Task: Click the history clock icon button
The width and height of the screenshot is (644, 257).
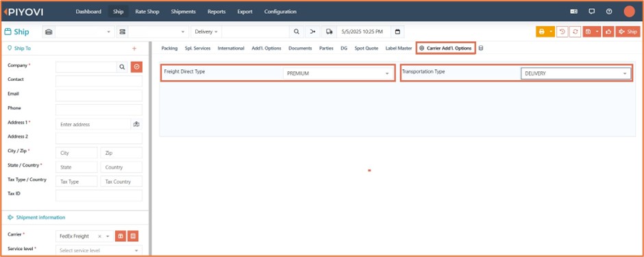Action: 562,32
